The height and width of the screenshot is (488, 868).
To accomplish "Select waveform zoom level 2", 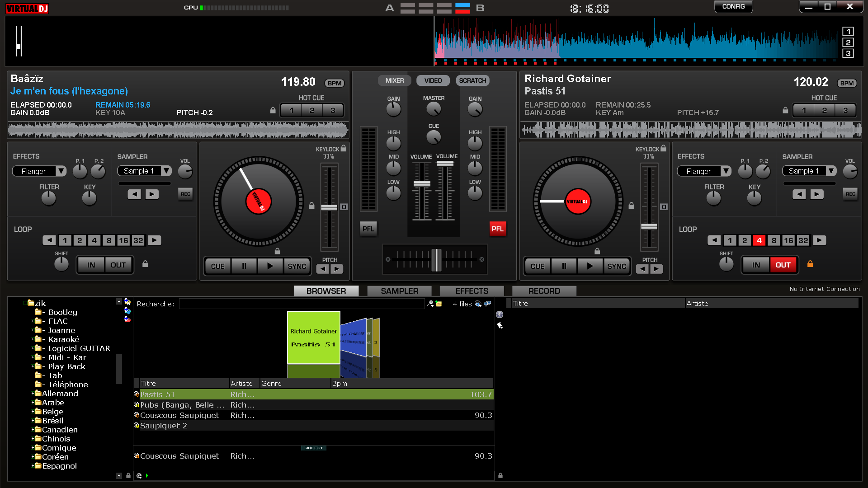I will click(x=848, y=42).
